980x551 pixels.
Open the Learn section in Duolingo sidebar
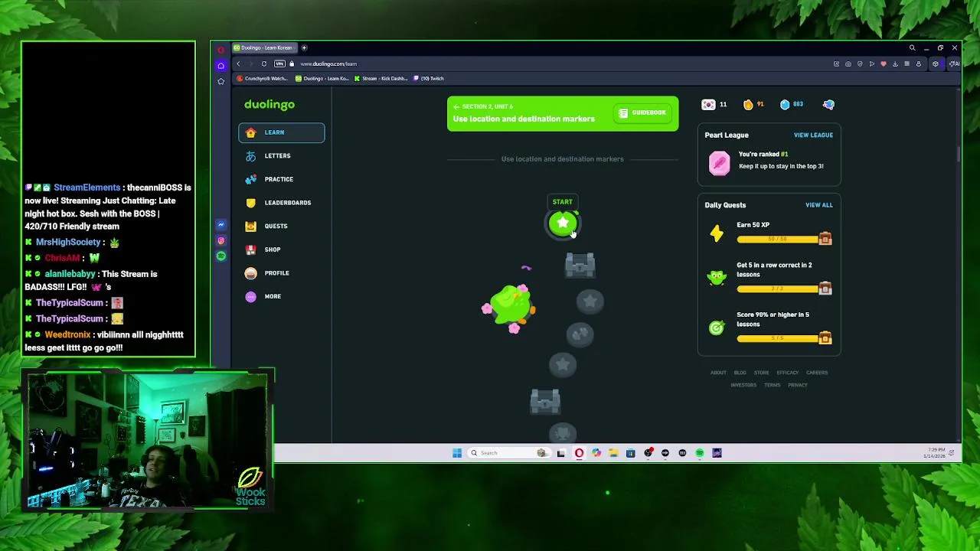pyautogui.click(x=281, y=132)
